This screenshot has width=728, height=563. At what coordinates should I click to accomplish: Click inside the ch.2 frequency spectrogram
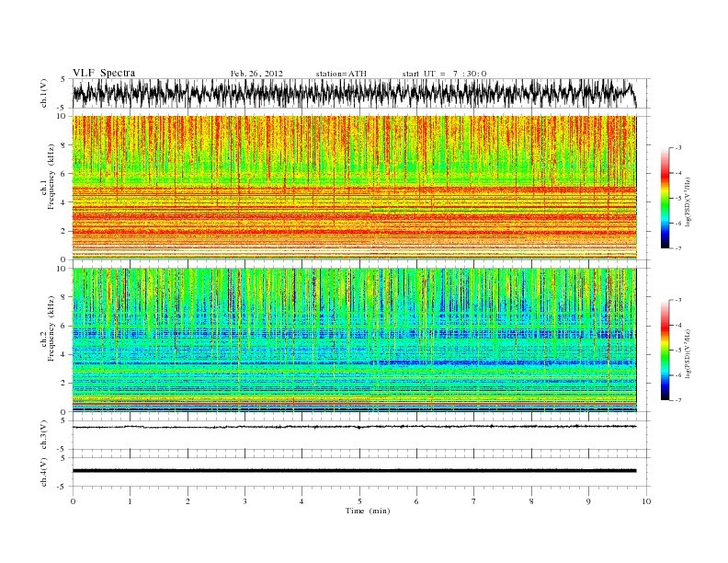(x=354, y=340)
